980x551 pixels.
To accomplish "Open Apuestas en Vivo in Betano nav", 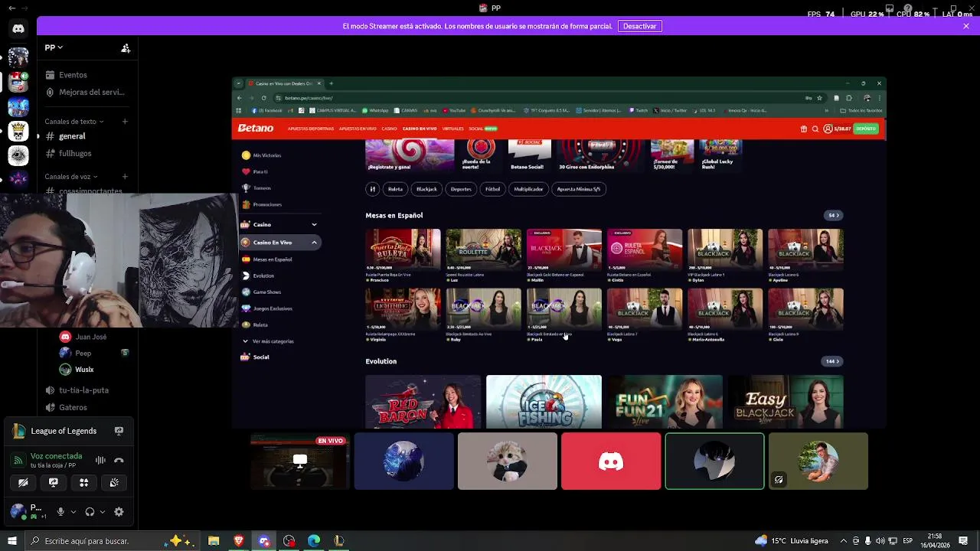I will [x=358, y=129].
